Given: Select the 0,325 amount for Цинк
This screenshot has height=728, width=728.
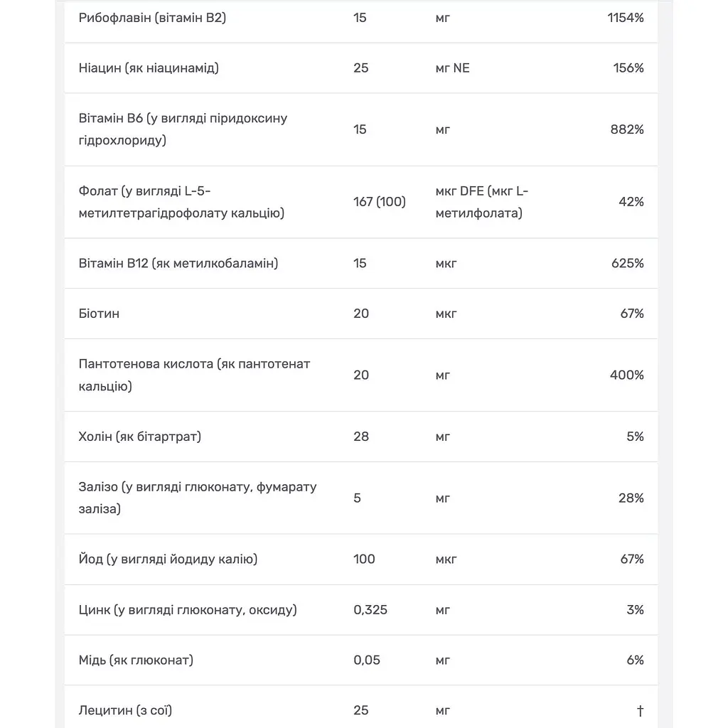Looking at the screenshot, I should [x=370, y=609].
